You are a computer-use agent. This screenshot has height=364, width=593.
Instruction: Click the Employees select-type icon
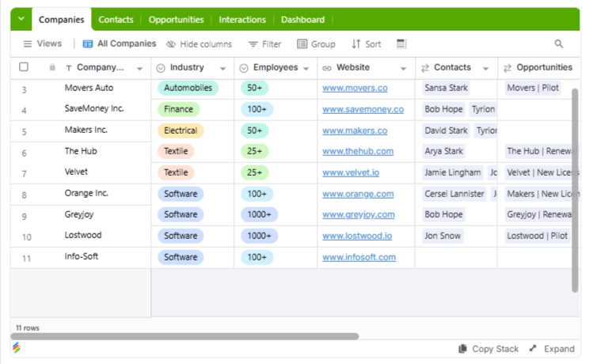point(244,68)
